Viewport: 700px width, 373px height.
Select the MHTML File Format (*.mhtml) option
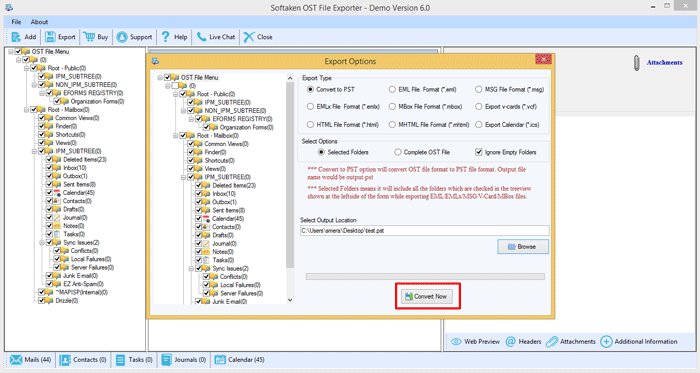pos(392,124)
